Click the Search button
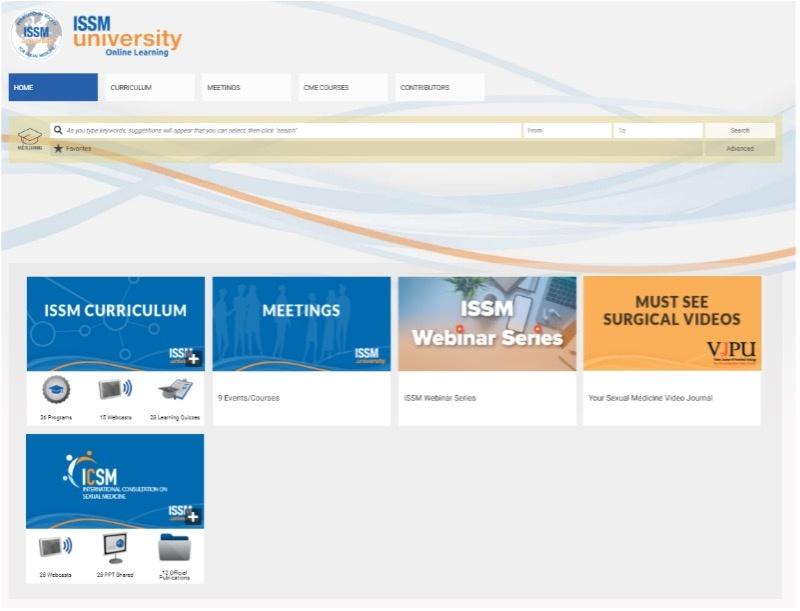Viewport: 800px width, 611px height. (x=740, y=131)
